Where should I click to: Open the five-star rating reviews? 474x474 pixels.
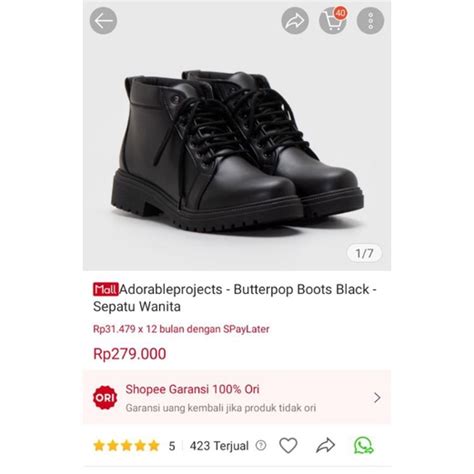point(127,446)
